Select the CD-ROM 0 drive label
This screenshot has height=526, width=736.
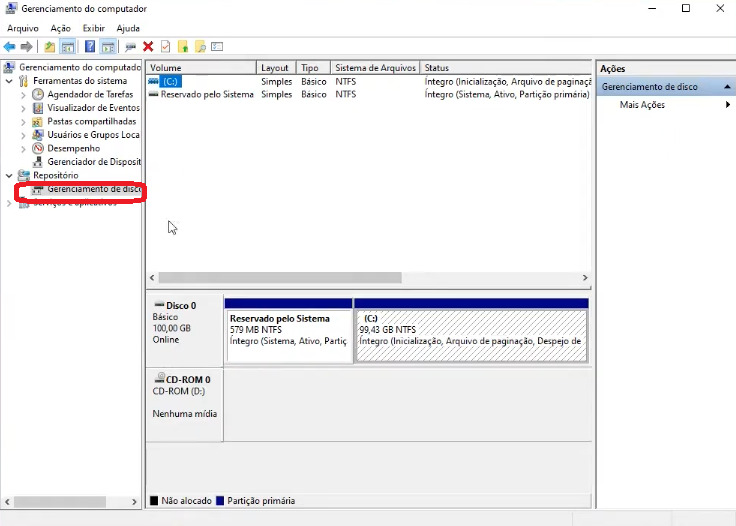click(188, 380)
